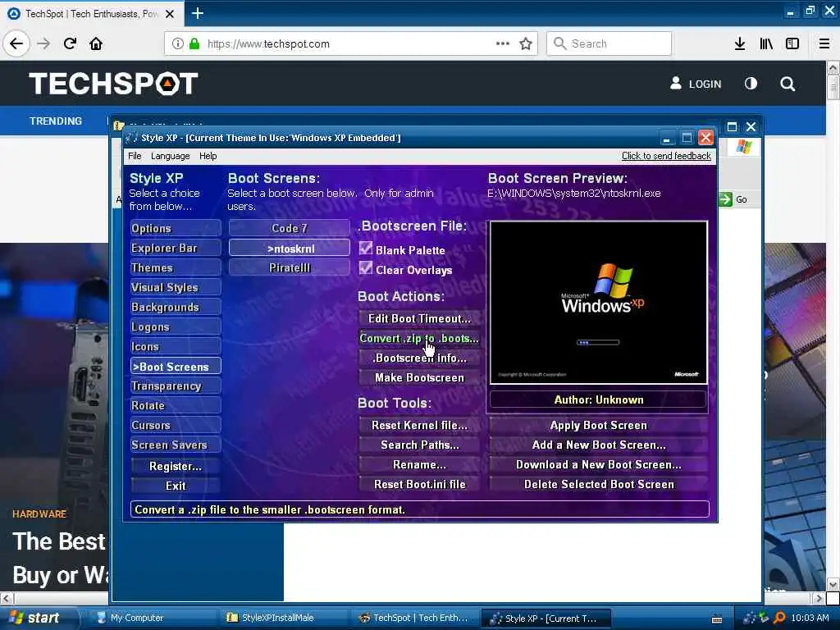Bookmark this page with the star icon

pyautogui.click(x=526, y=43)
